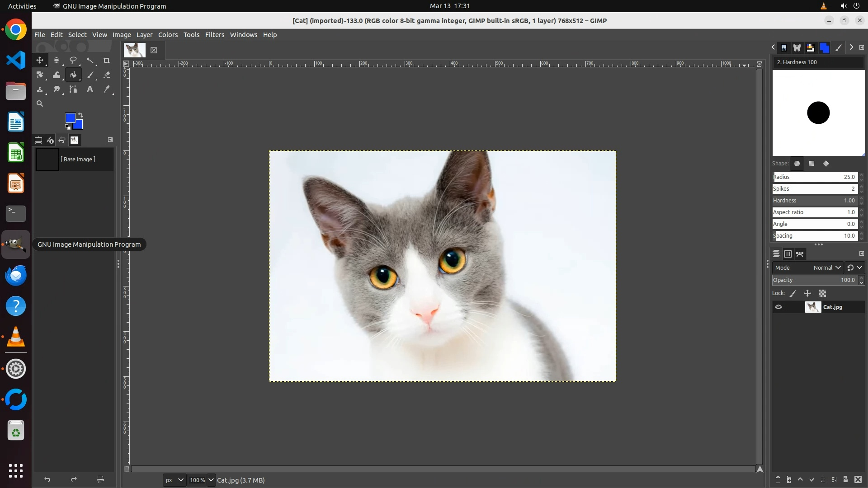
Task: Click the square brush shape button
Action: point(811,164)
